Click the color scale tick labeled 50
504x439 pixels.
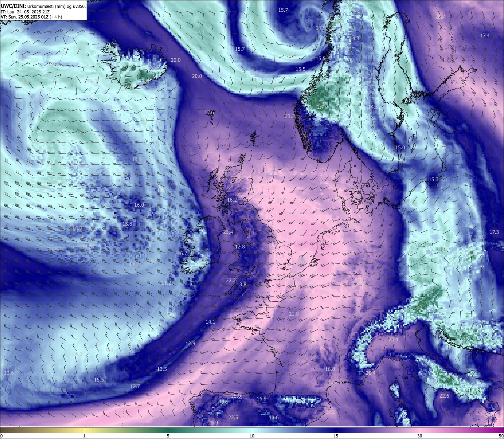coord(500,435)
